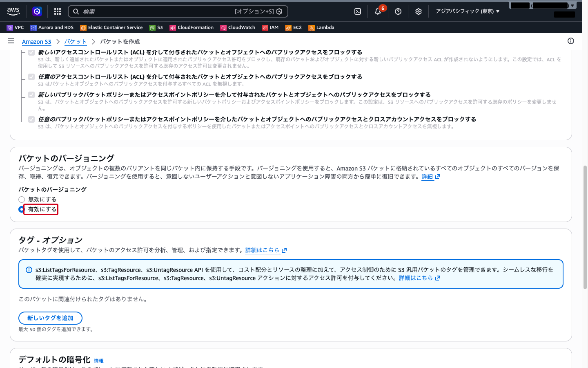Open the EC2 bookmark
The image size is (588, 368).
click(294, 27)
